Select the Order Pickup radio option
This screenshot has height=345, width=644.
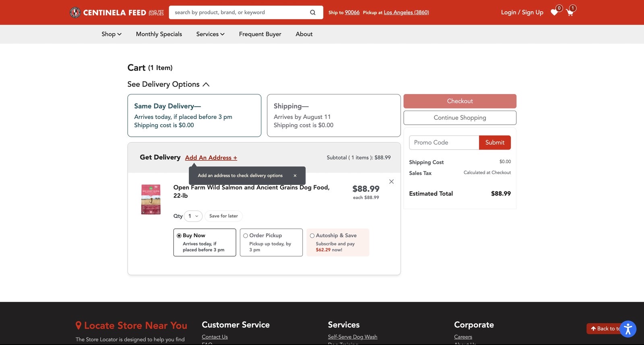[246, 236]
